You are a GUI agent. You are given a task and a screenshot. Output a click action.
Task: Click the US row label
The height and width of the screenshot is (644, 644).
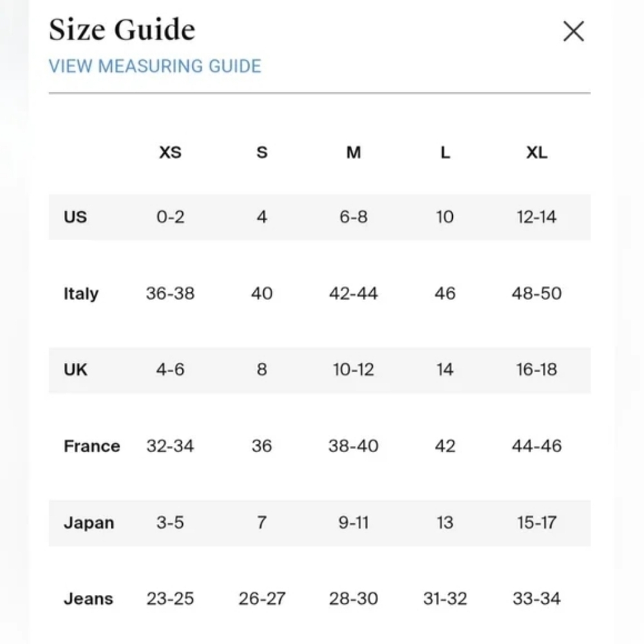click(x=75, y=217)
